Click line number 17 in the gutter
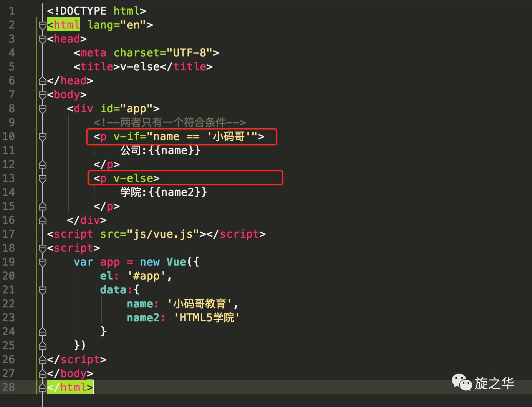 pos(9,234)
